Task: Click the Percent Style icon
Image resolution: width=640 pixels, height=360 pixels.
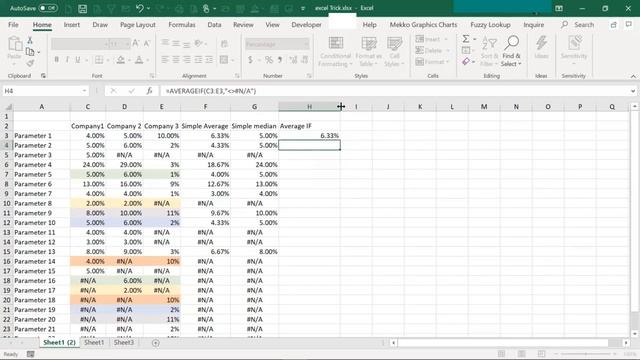Action: (269, 60)
